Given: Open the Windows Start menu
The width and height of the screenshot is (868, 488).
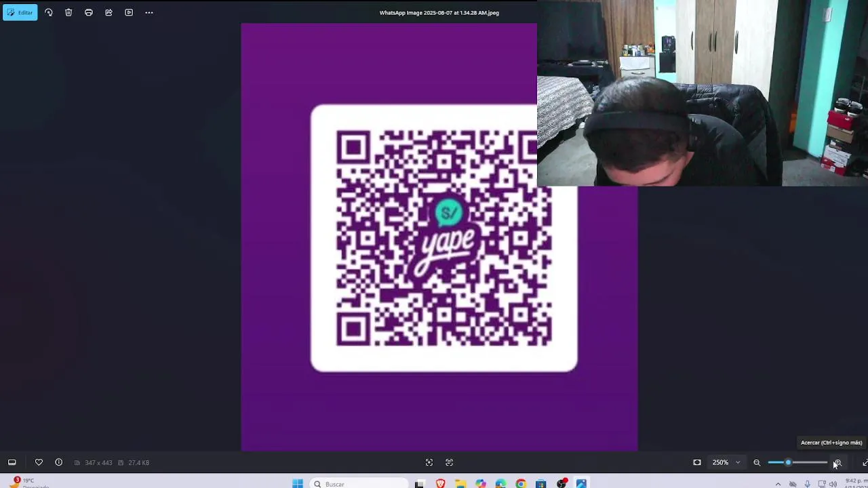Looking at the screenshot, I should coord(298,483).
